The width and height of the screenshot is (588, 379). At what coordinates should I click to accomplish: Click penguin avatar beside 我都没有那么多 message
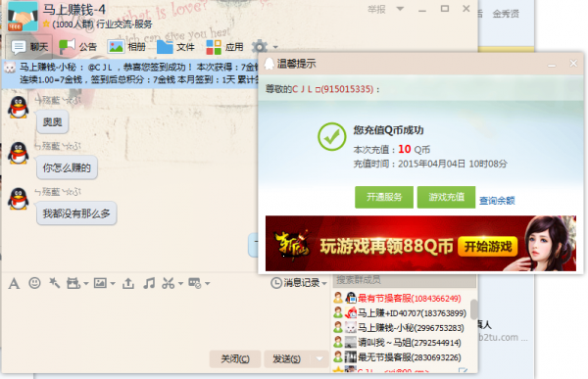click(x=18, y=199)
